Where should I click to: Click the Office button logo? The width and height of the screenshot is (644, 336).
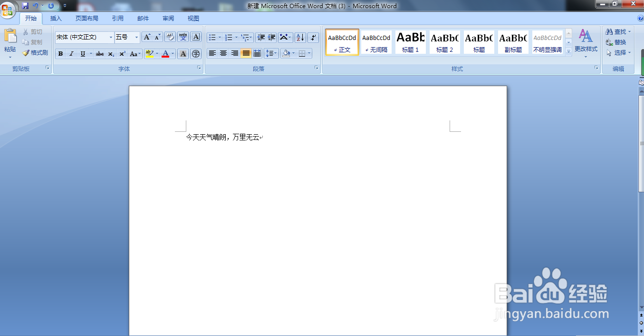click(8, 10)
